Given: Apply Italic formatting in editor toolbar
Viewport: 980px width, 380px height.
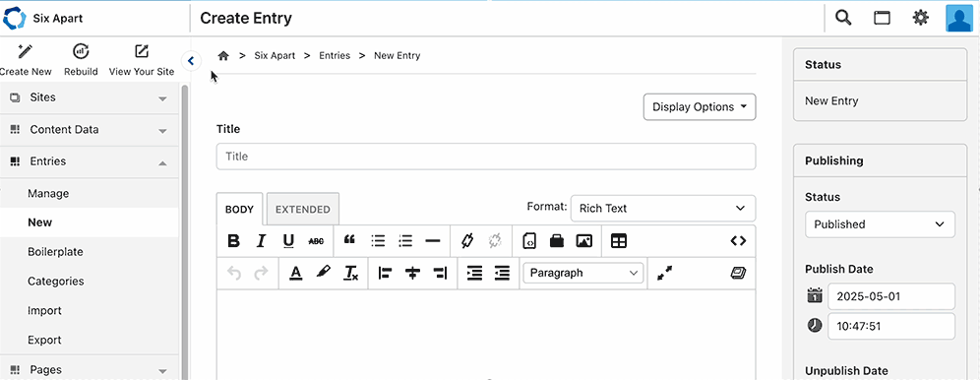Looking at the screenshot, I should pyautogui.click(x=262, y=240).
